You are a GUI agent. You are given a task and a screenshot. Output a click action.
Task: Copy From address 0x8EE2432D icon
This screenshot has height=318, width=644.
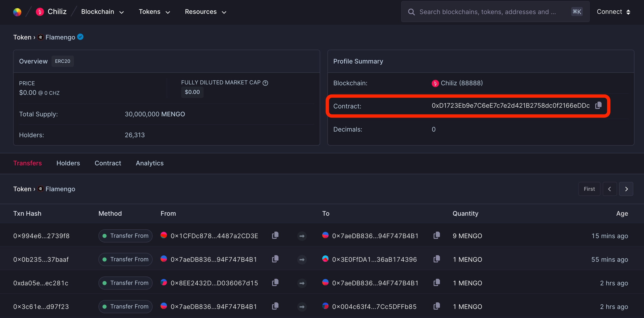[275, 282]
